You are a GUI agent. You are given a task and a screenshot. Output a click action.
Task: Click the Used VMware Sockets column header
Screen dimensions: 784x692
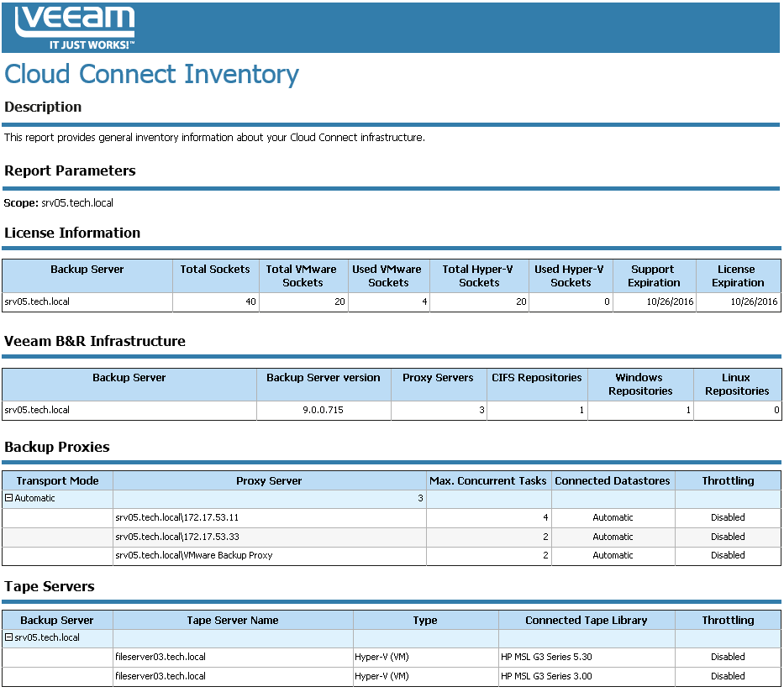387,275
